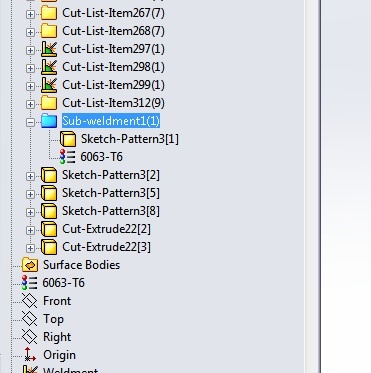This screenshot has height=373, width=371.
Task: Select Surface Bodies label
Action: [x=81, y=265]
